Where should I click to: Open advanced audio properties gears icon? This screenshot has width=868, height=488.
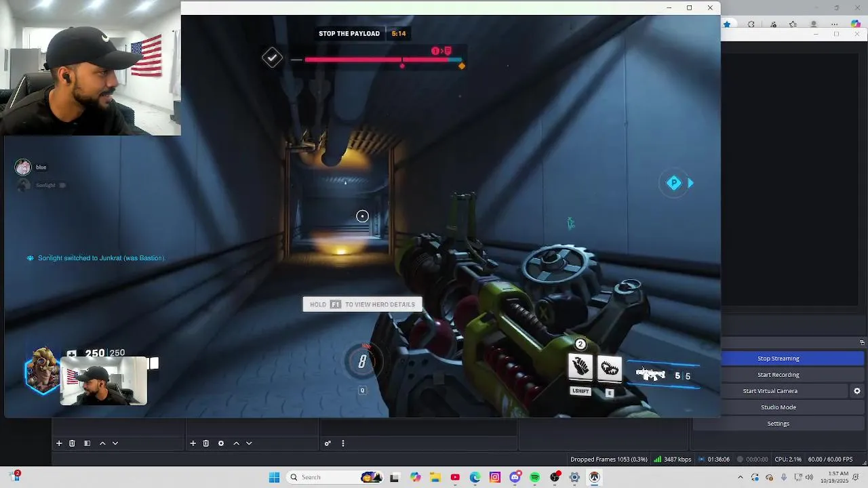click(328, 443)
